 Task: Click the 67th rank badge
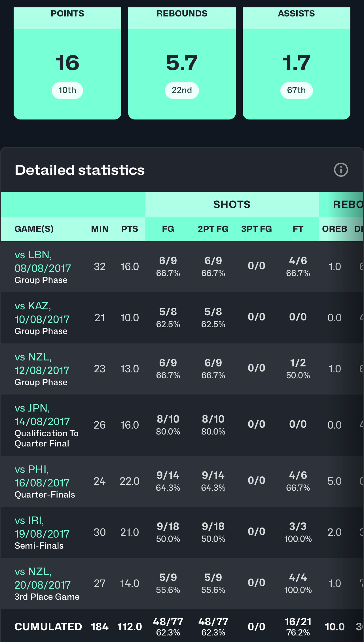click(297, 91)
